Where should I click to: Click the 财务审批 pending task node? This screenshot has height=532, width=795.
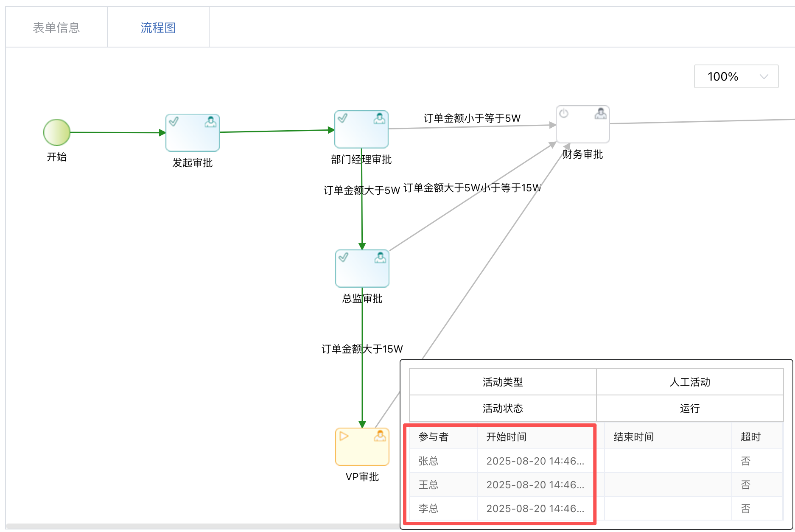(583, 124)
